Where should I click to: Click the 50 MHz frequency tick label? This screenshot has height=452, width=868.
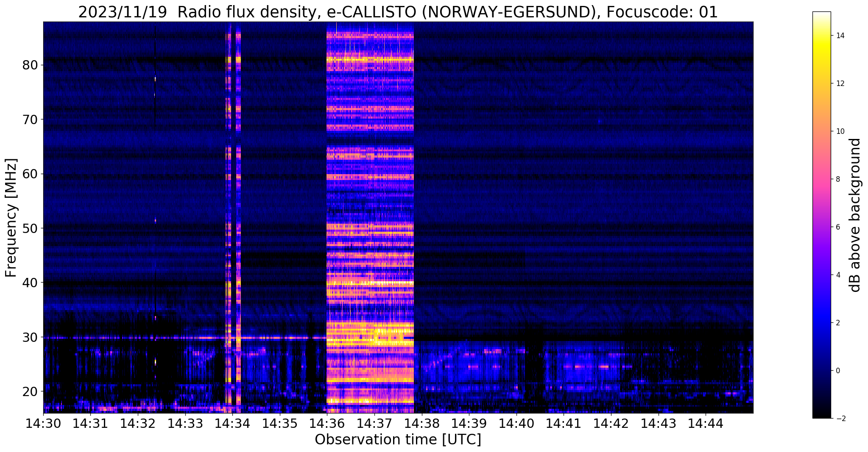(x=30, y=228)
